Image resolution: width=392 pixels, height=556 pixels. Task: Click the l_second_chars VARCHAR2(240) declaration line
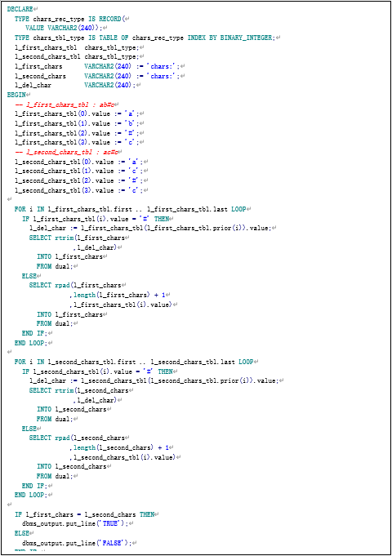(x=97, y=76)
